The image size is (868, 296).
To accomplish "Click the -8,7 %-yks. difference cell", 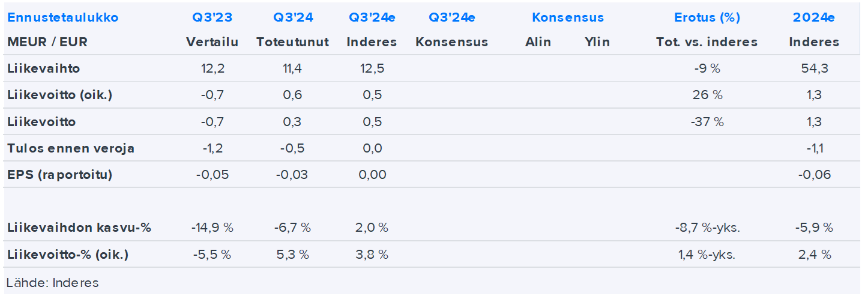I will click(x=707, y=228).
